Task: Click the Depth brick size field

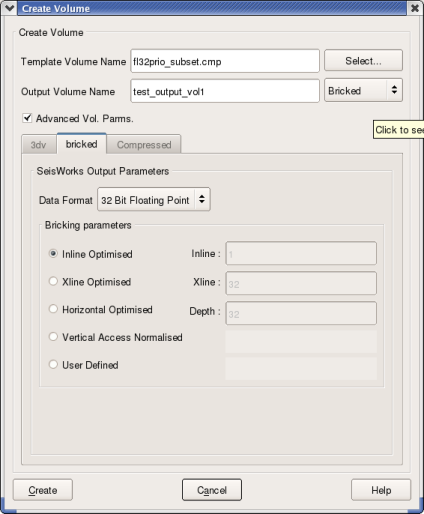Action: tap(301, 313)
